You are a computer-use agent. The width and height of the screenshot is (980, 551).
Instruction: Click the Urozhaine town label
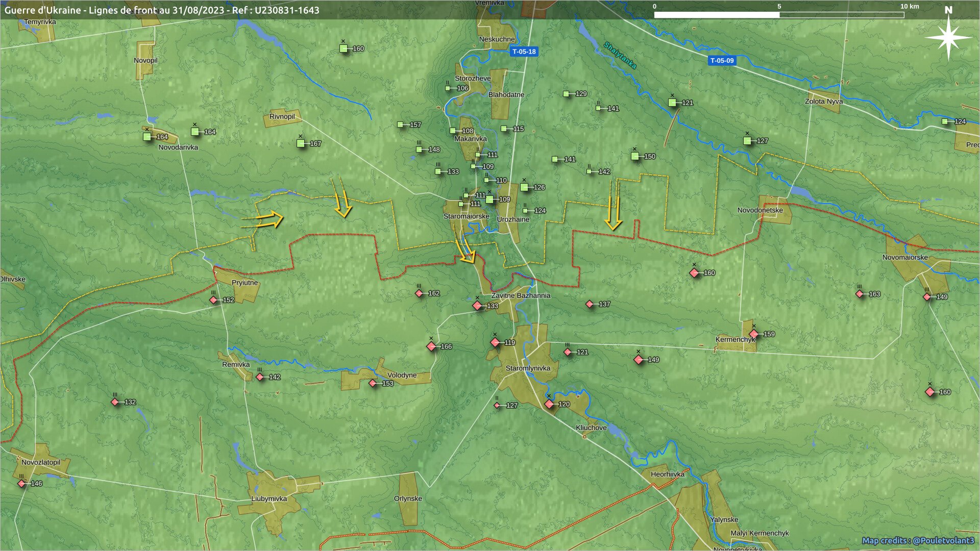(513, 219)
